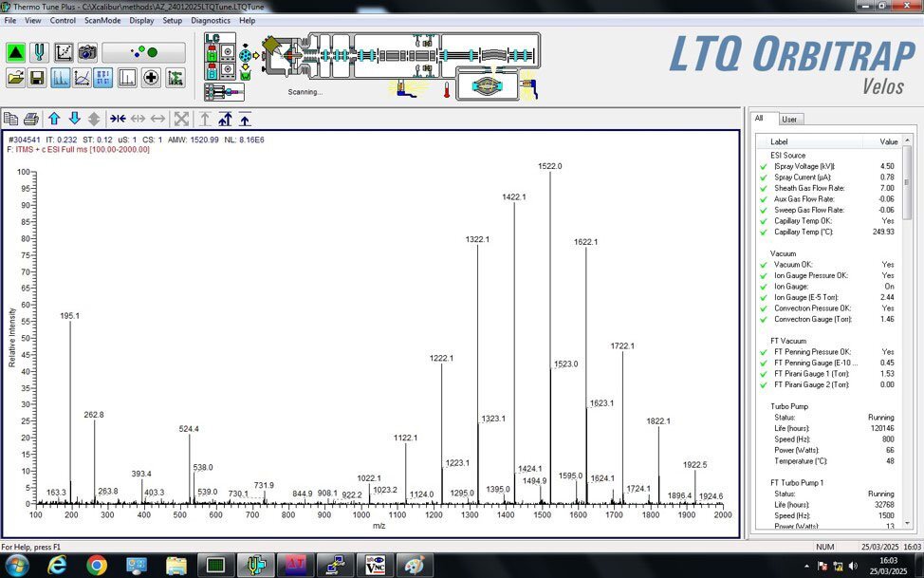Image resolution: width=924 pixels, height=578 pixels.
Task: Click the copy spectrum icon
Action: (11, 120)
